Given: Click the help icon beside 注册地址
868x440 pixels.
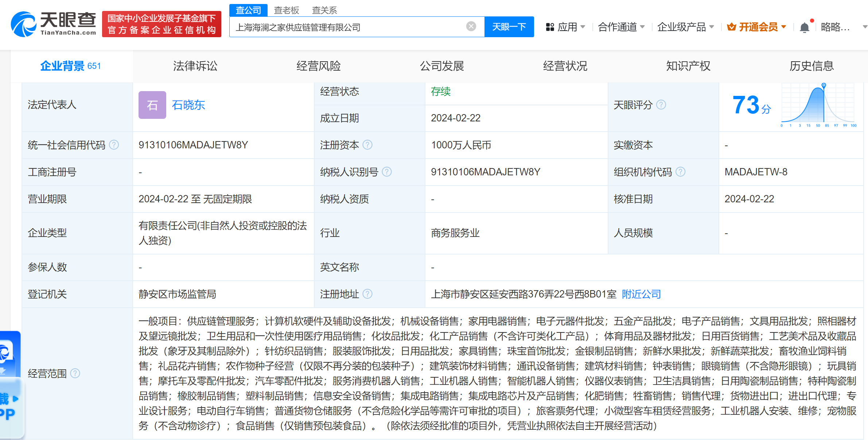Looking at the screenshot, I should 369,294.
